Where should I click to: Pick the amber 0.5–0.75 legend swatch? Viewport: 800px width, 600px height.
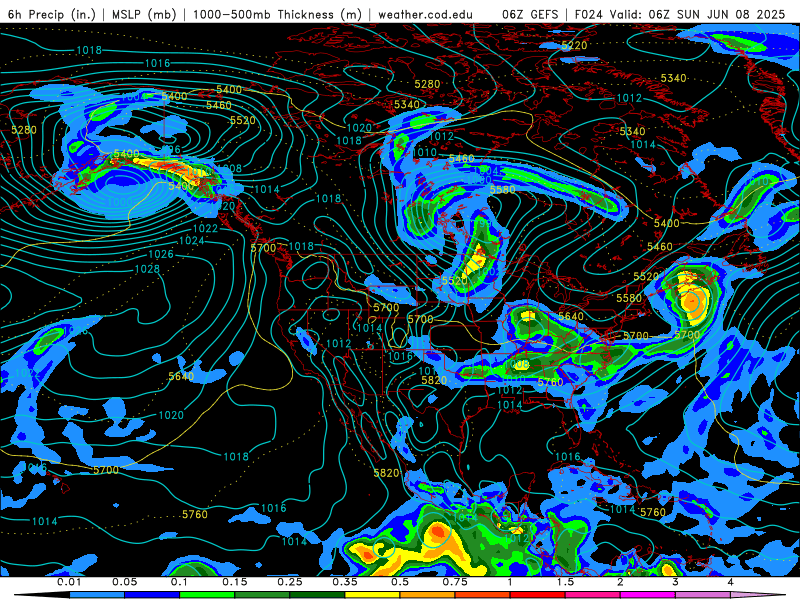point(428,595)
